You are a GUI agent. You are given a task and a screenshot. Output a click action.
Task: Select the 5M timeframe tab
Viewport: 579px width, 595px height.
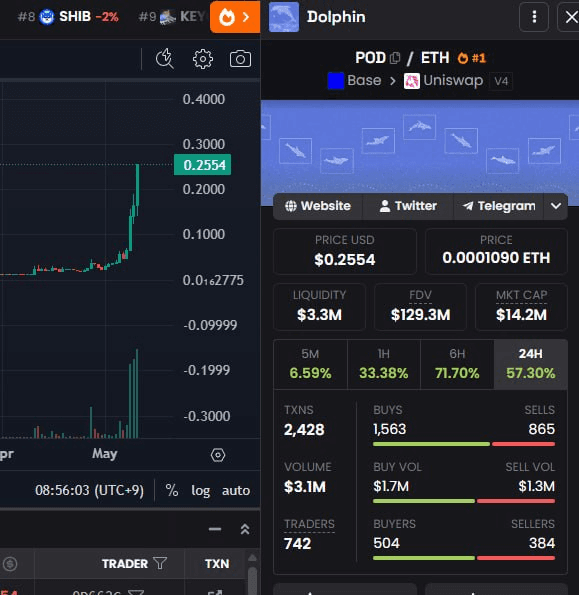click(x=310, y=365)
